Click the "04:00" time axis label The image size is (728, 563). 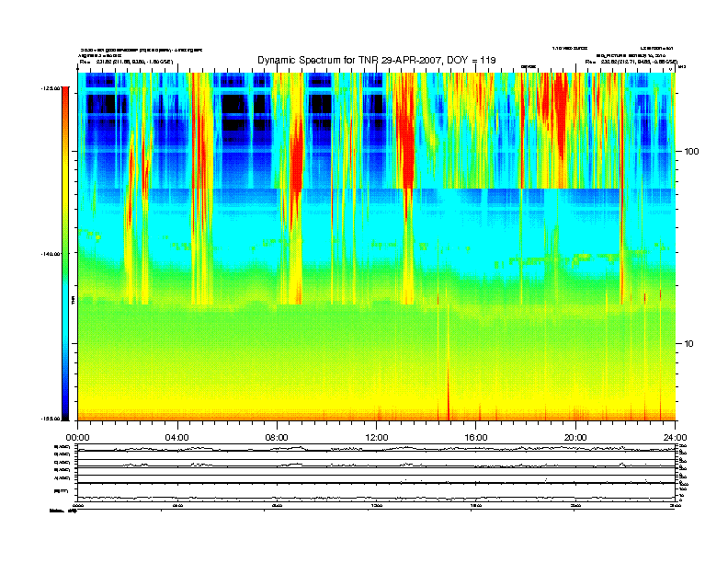point(177,438)
